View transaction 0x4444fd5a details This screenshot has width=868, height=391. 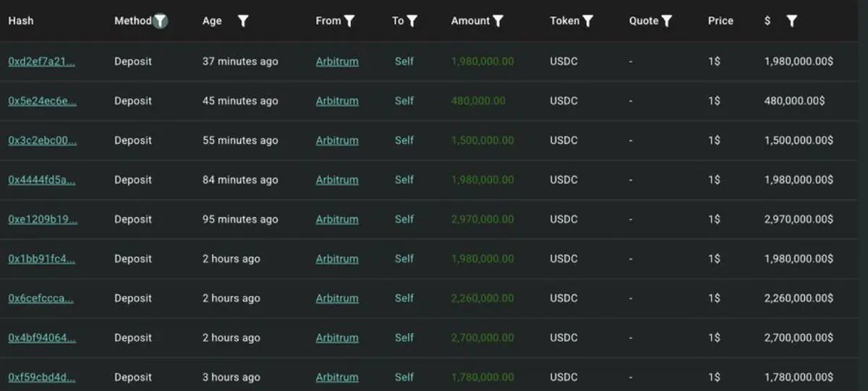(x=41, y=180)
